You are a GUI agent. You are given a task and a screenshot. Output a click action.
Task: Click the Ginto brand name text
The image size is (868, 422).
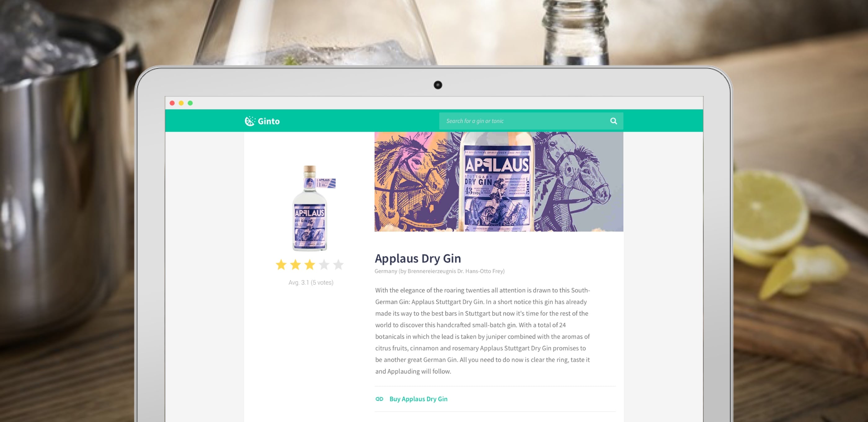tap(268, 121)
